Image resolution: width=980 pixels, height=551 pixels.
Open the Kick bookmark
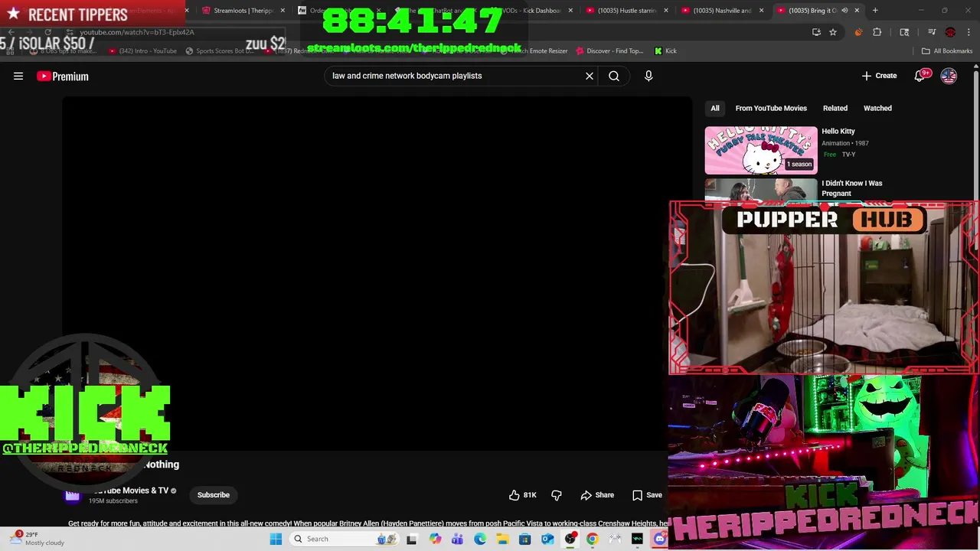(665, 51)
